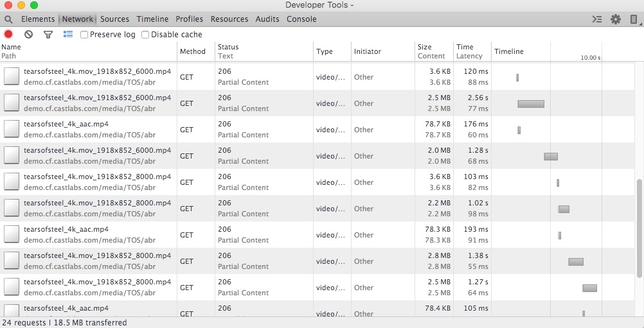Stop recording network log with red button
Screen dimensions: 644x328
pyautogui.click(x=8, y=35)
